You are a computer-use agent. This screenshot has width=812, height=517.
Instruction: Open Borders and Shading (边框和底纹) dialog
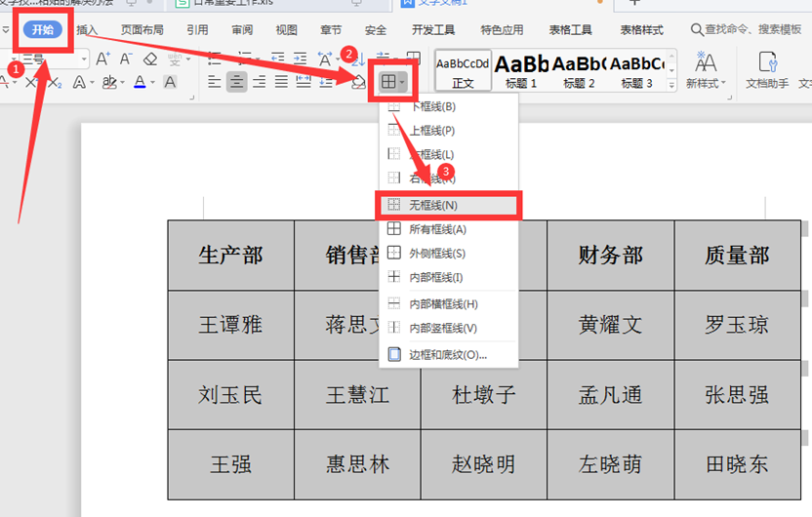coord(449,354)
